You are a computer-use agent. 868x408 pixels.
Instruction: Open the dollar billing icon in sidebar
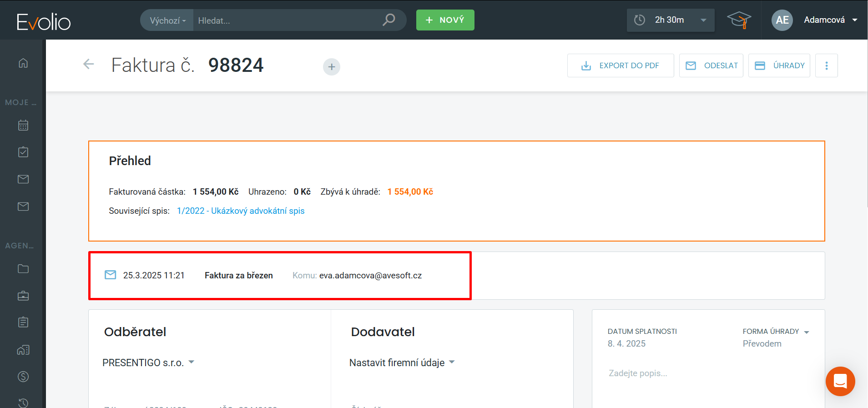23,377
